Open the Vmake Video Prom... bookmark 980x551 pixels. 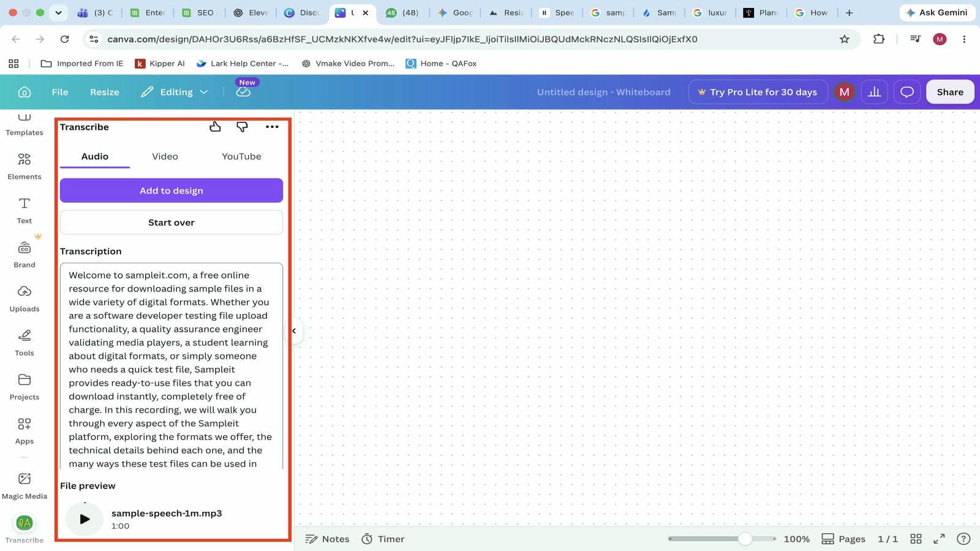tap(348, 63)
